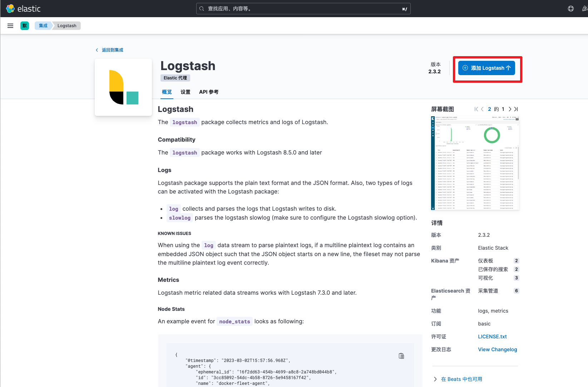This screenshot has width=588, height=387.
Task: Go to 集成 breadcrumb
Action: click(43, 26)
